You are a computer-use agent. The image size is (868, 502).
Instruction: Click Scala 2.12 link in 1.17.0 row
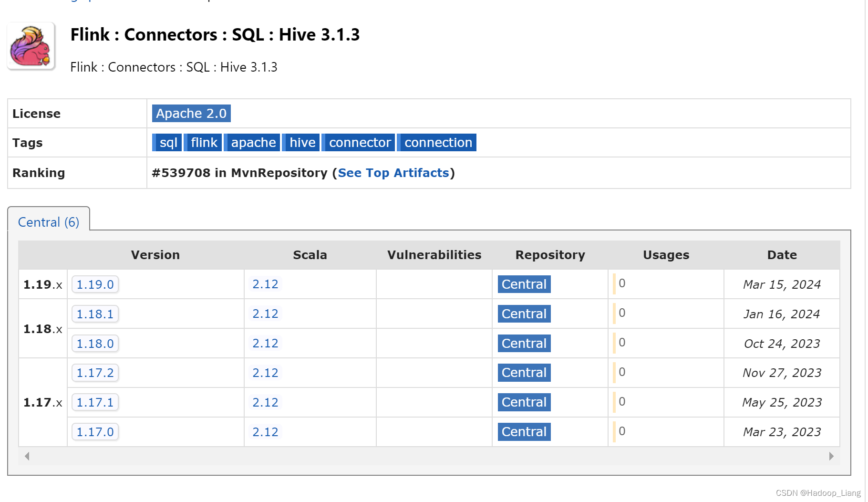point(265,432)
